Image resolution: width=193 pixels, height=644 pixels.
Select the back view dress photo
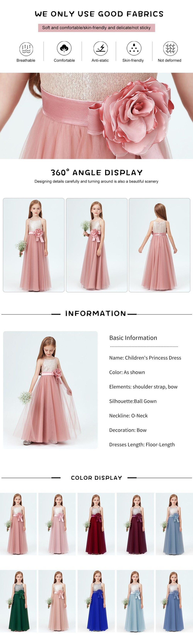point(160,245)
